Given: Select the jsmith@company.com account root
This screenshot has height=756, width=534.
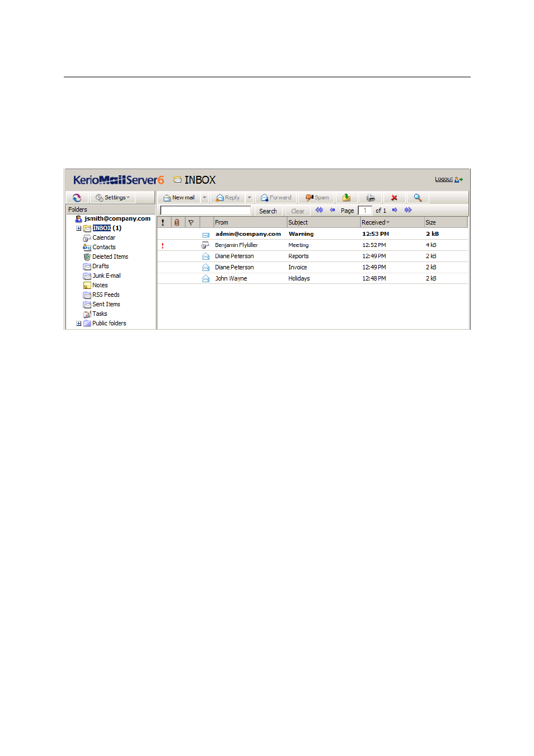Looking at the screenshot, I should click(x=118, y=218).
